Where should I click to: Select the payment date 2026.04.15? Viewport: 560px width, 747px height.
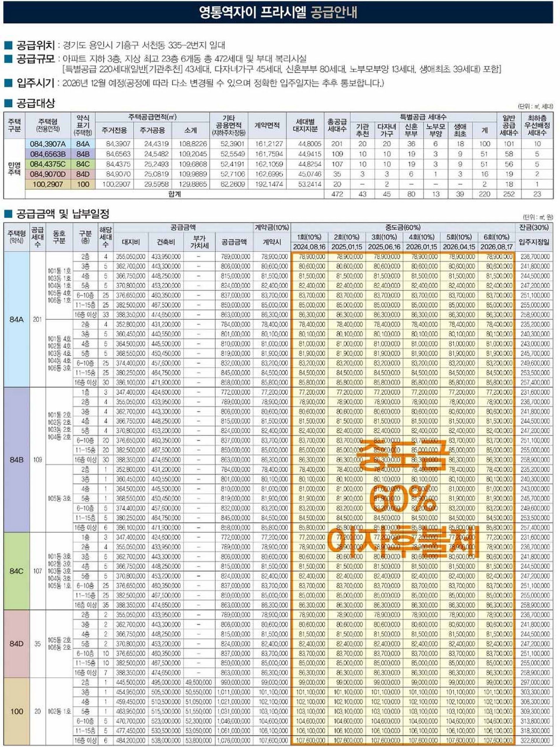[459, 247]
